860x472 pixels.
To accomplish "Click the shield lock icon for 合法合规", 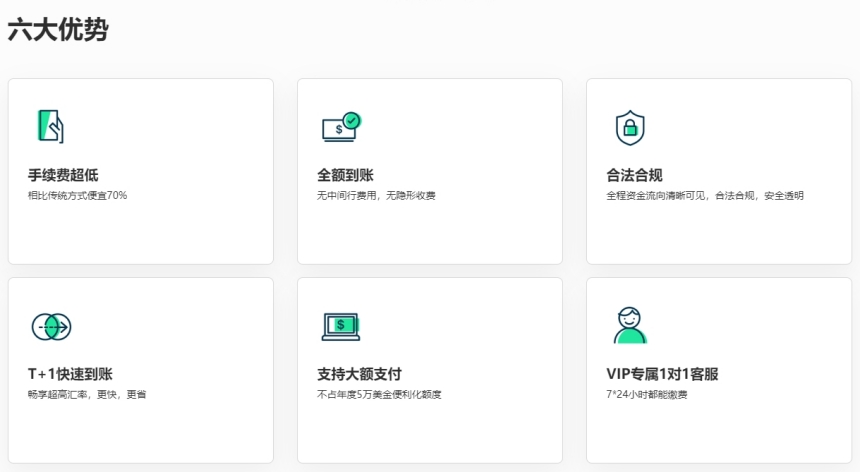I will pyautogui.click(x=630, y=128).
